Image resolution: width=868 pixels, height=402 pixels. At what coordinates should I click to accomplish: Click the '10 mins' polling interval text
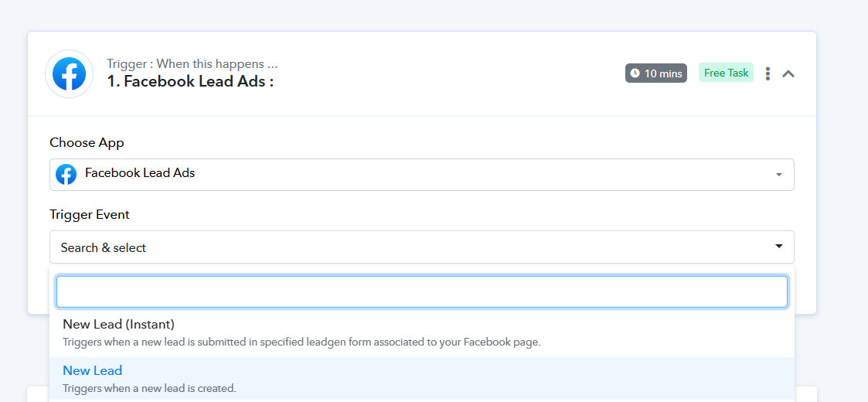663,73
